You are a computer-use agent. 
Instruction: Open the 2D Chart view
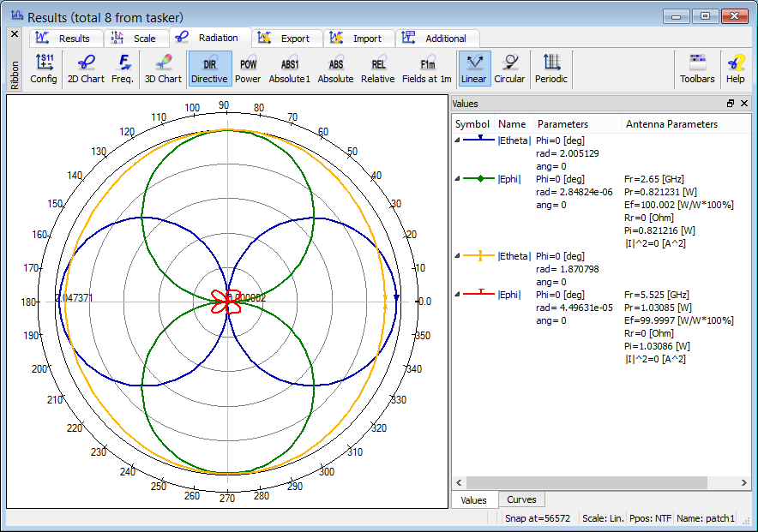86,69
